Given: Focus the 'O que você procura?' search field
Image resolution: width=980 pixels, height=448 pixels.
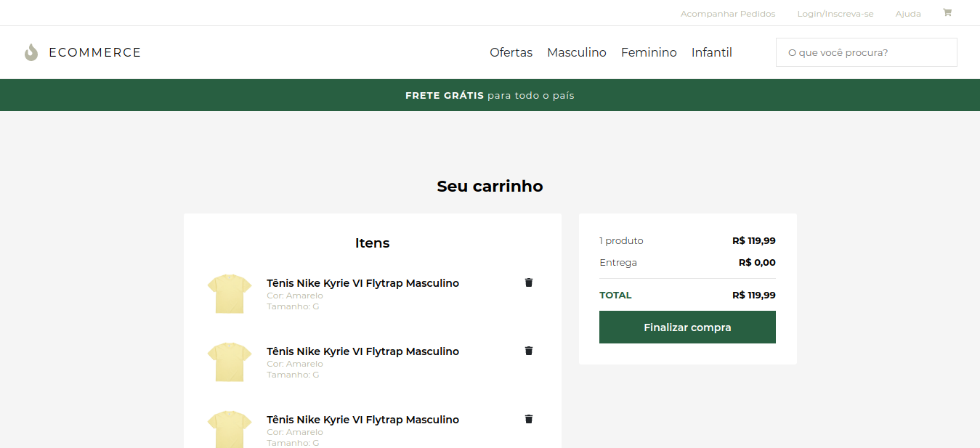Looking at the screenshot, I should point(867,52).
